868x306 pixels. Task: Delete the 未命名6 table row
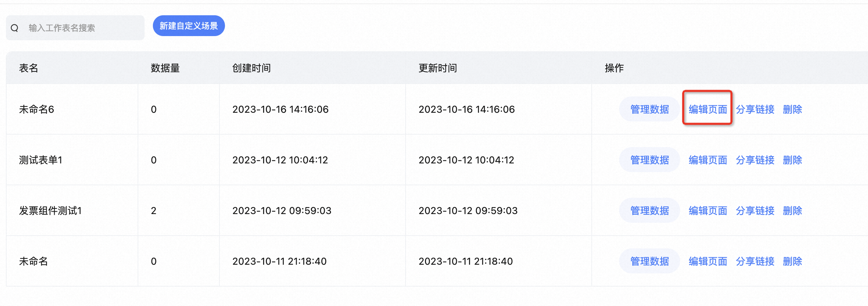click(792, 109)
